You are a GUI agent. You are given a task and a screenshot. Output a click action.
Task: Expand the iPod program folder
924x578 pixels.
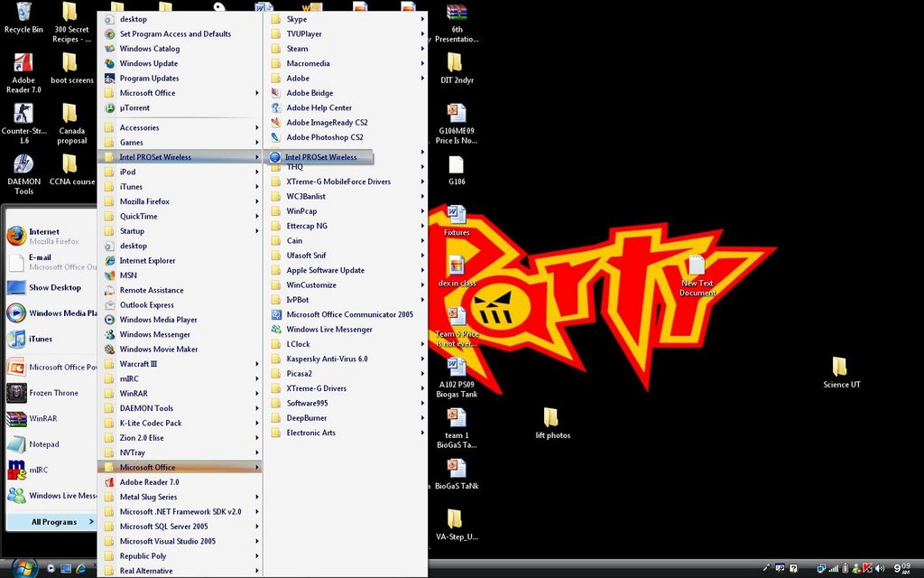[180, 172]
